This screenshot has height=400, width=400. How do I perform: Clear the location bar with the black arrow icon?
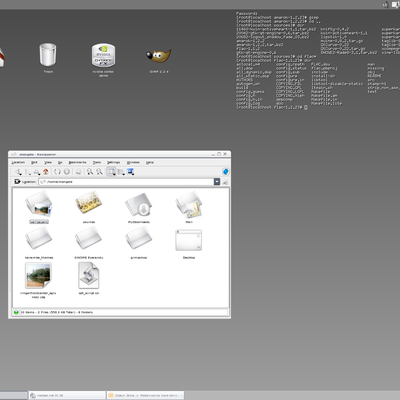(17, 182)
